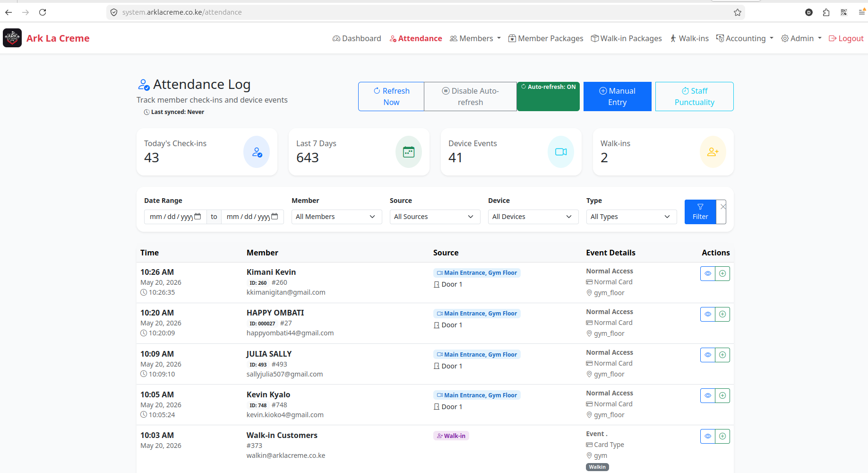Bookmark this page with the star icon
Viewport: 868px width, 473px height.
click(x=738, y=12)
